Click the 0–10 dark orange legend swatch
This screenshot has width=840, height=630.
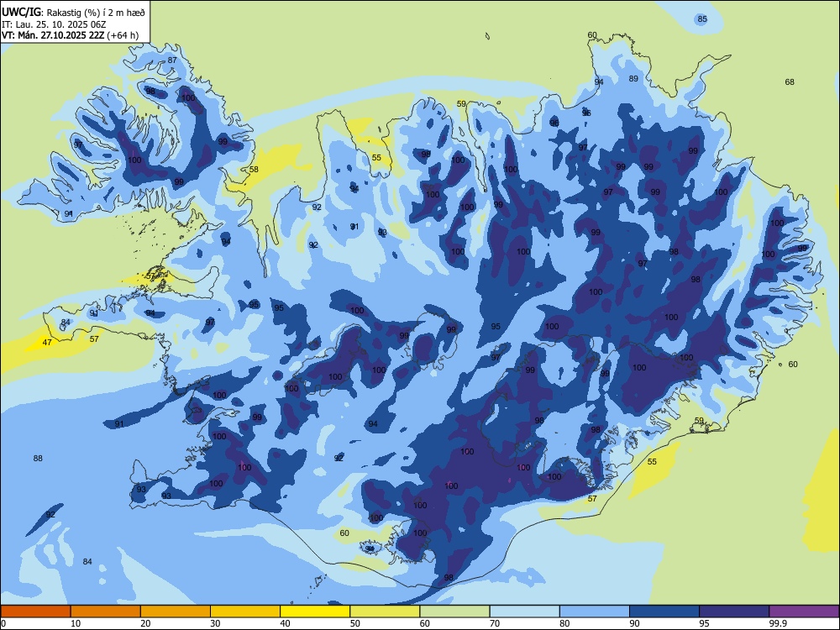tap(35, 612)
